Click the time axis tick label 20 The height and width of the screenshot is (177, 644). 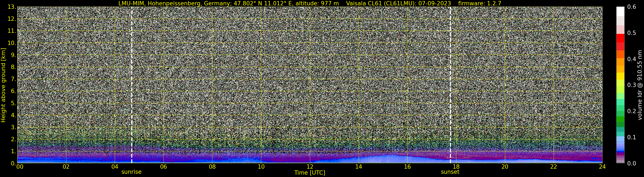505,167
